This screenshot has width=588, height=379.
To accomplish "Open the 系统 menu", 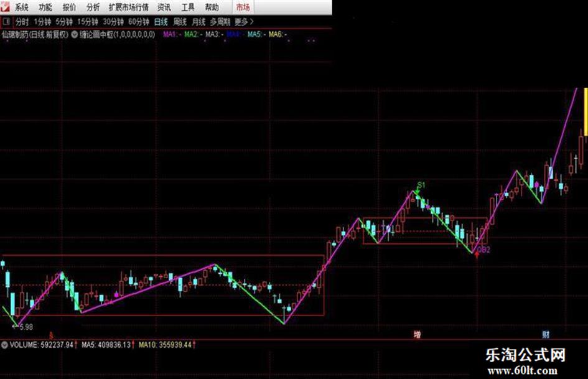I will 21,7.
